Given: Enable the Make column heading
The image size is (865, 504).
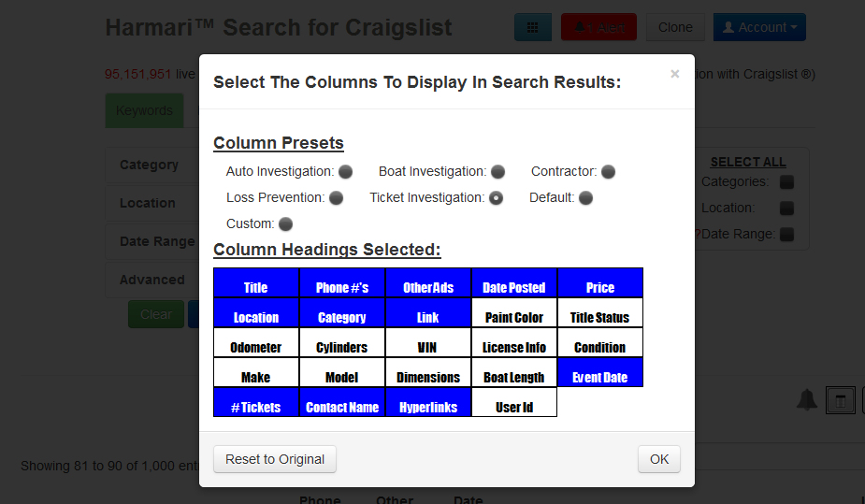Looking at the screenshot, I should coord(256,372).
